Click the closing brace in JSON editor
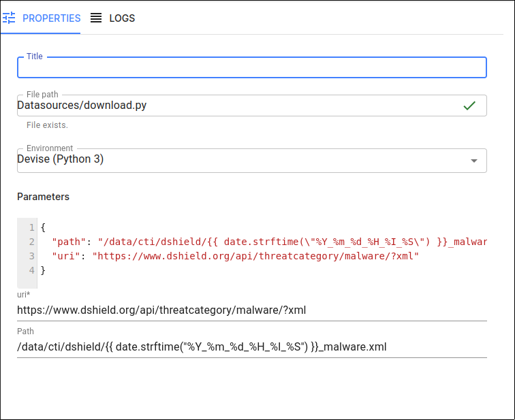This screenshot has height=420, width=515. point(43,270)
